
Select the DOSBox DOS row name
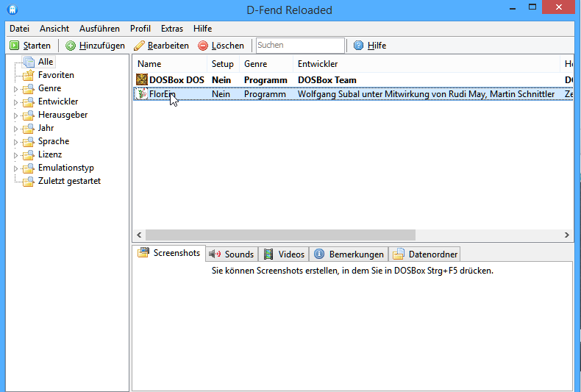coord(177,80)
